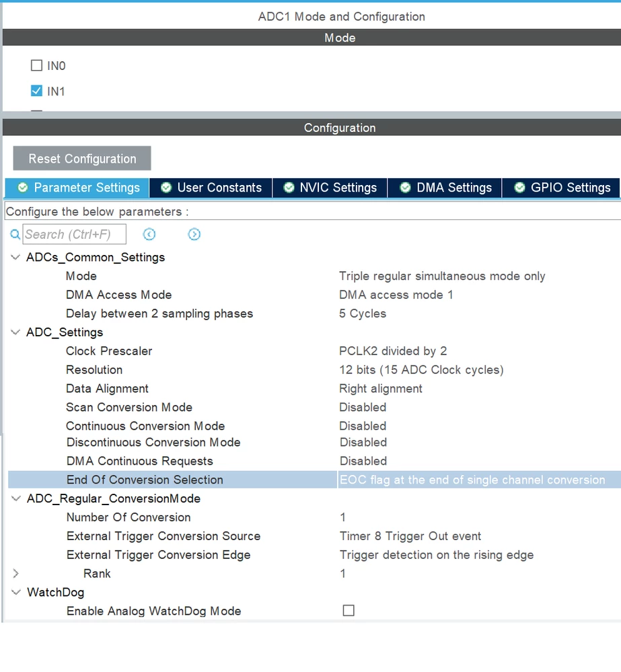
Task: Select Triple regular simultaneous mode value
Action: [442, 276]
